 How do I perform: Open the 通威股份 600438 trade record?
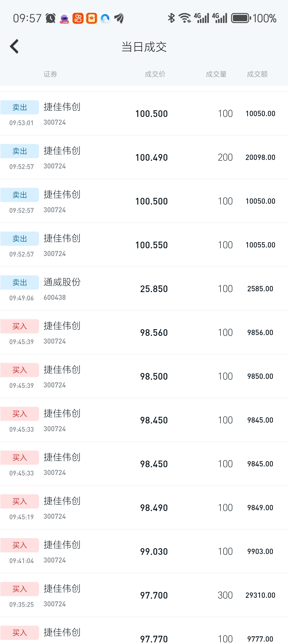144,289
